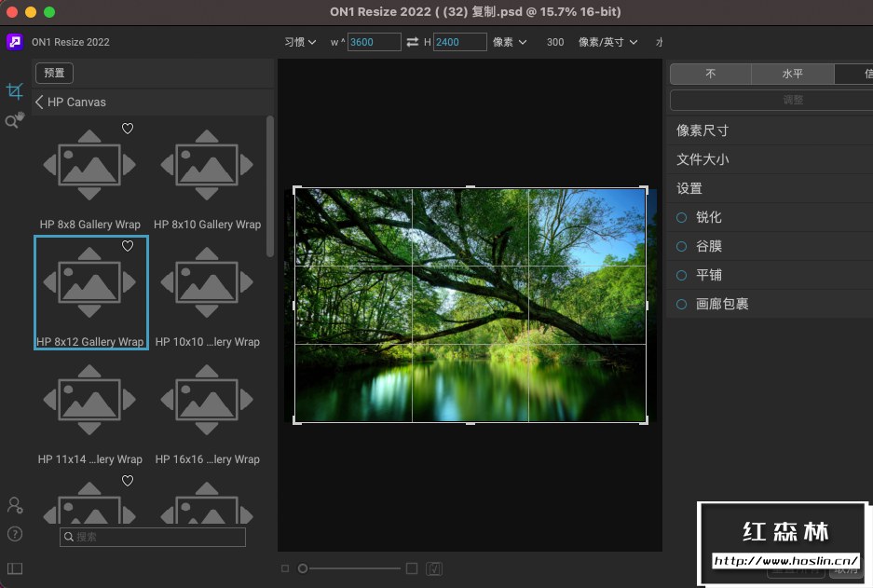Screen dimensions: 873x588
Task: Select the Zoom magnifier tool
Action: 12,120
